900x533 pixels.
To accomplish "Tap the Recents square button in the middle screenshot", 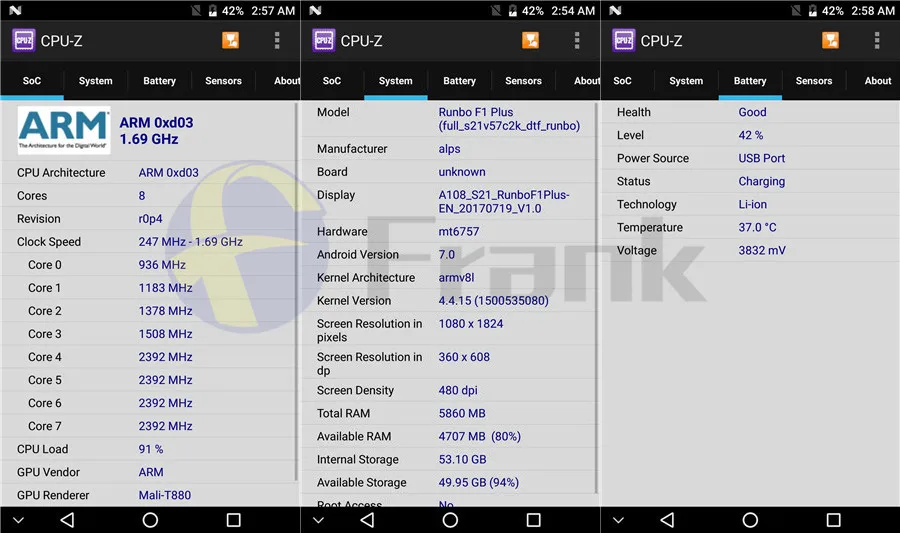I will 534,520.
